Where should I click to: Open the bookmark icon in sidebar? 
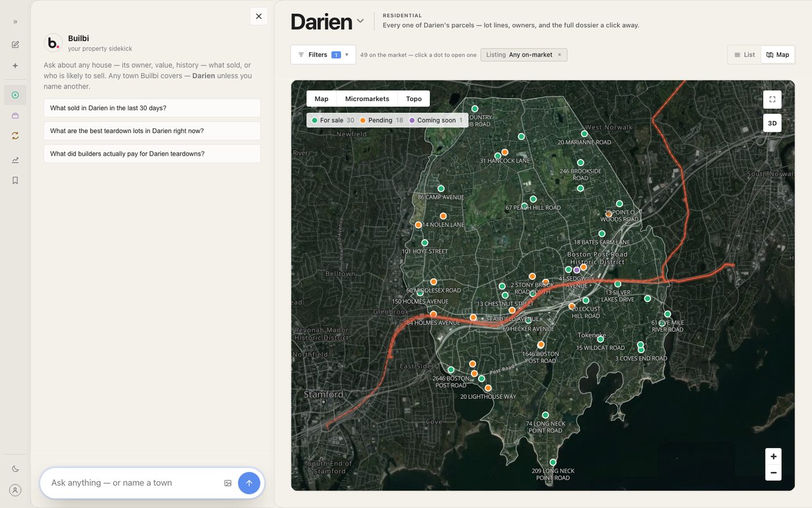[x=15, y=181]
